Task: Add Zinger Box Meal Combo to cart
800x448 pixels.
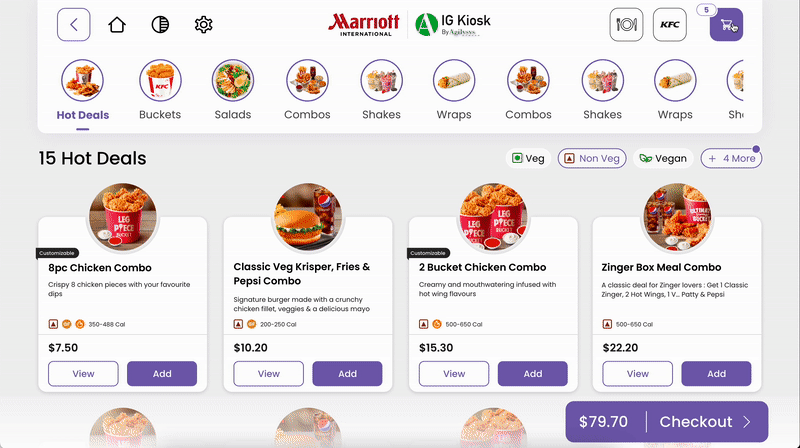Action: tap(716, 373)
